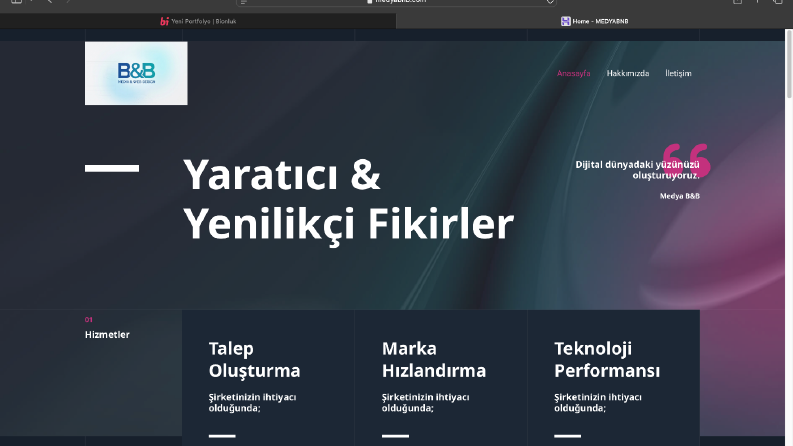Click the 'Yaratıcı &' heading line

coord(282,174)
